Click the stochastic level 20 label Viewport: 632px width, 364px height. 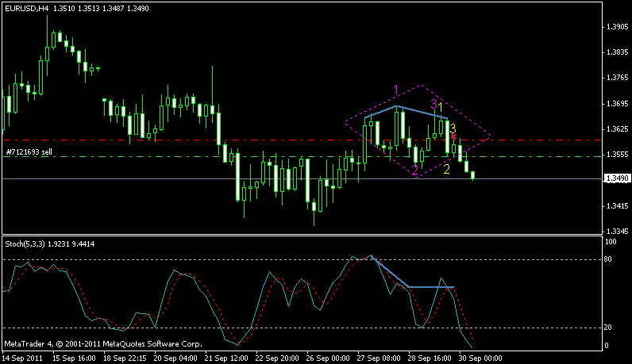(x=608, y=328)
